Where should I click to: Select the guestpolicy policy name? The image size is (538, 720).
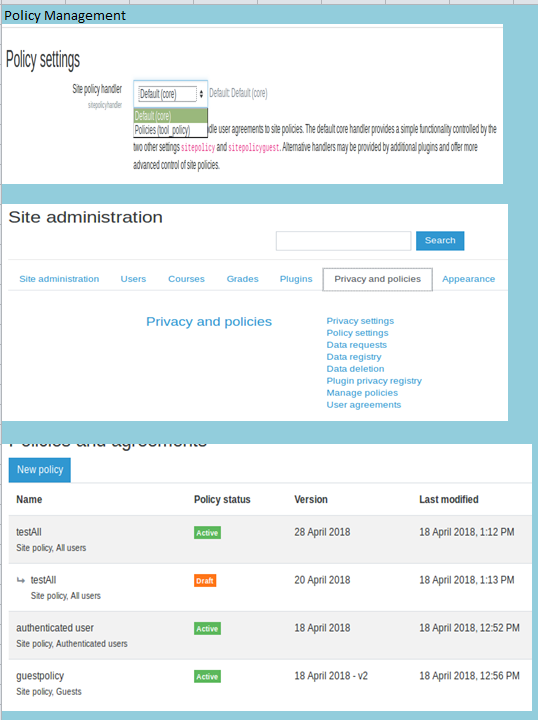click(x=40, y=676)
